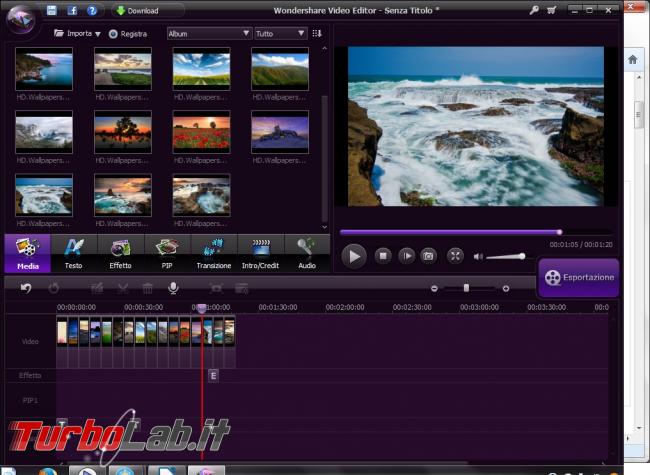Open the Importa dropdown
650x475 pixels.
78,34
